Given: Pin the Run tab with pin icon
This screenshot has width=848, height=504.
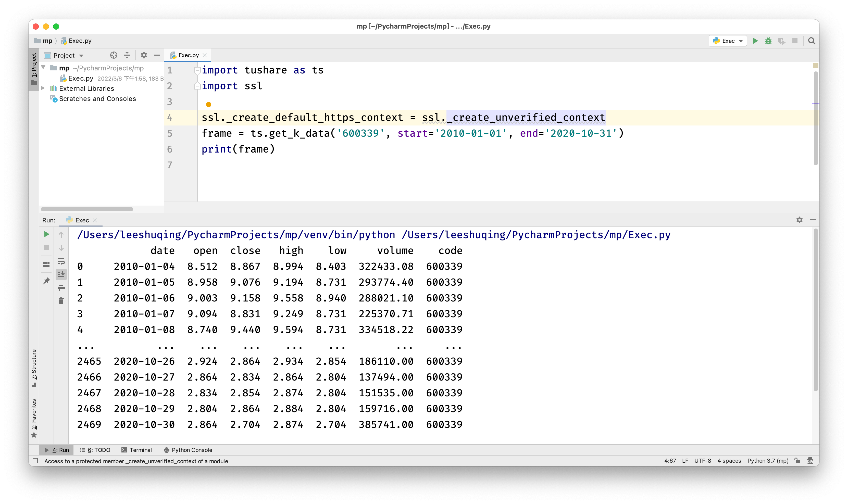Looking at the screenshot, I should [46, 281].
